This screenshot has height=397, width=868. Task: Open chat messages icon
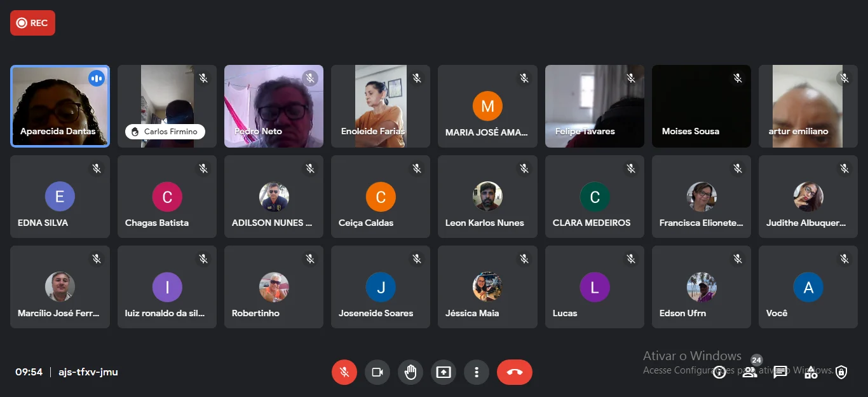coord(780,372)
